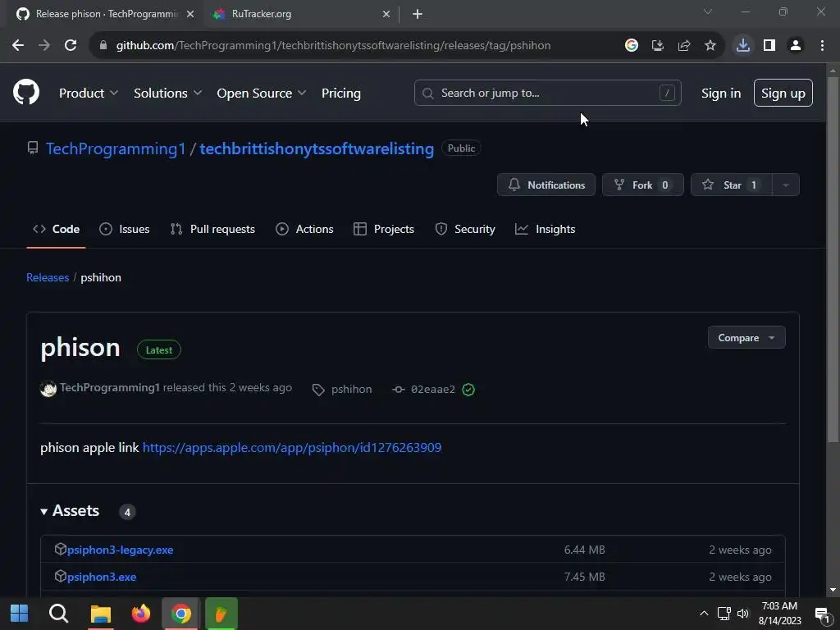Click the Notifications button
The width and height of the screenshot is (840, 630).
(546, 185)
